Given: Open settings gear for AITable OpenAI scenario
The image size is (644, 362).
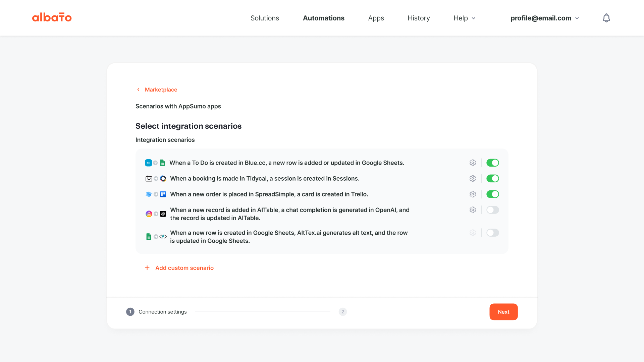Looking at the screenshot, I should (x=473, y=210).
